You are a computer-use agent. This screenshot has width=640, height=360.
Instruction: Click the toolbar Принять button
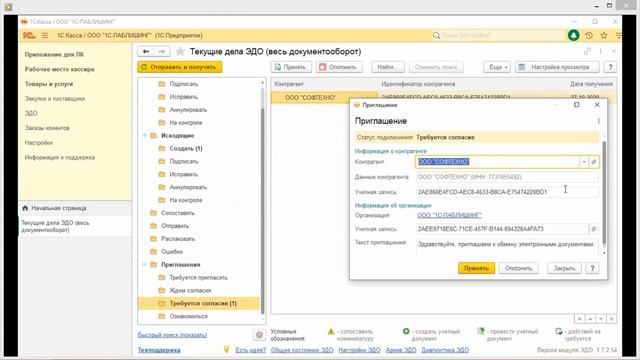(291, 67)
